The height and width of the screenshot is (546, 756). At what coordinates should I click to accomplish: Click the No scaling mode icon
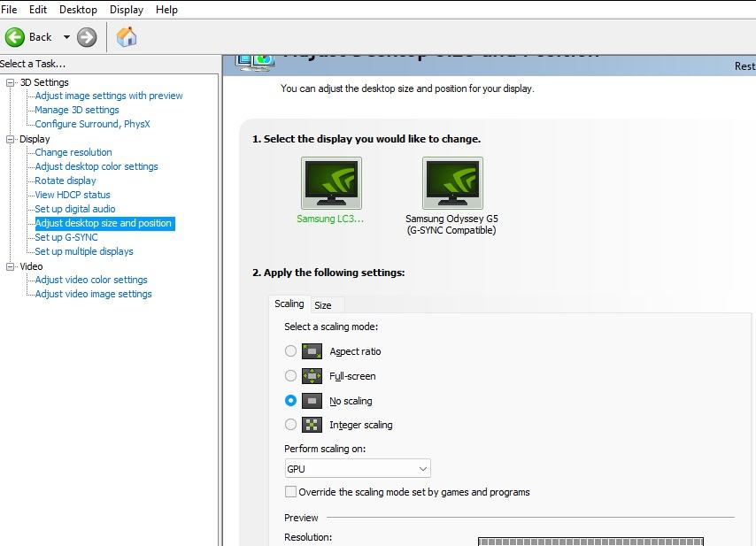point(312,401)
